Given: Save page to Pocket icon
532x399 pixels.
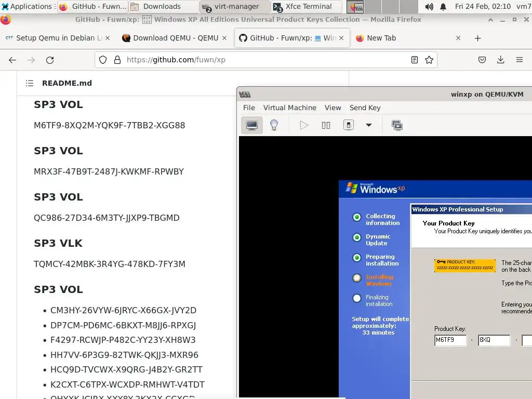Looking at the screenshot, I should click(x=482, y=60).
